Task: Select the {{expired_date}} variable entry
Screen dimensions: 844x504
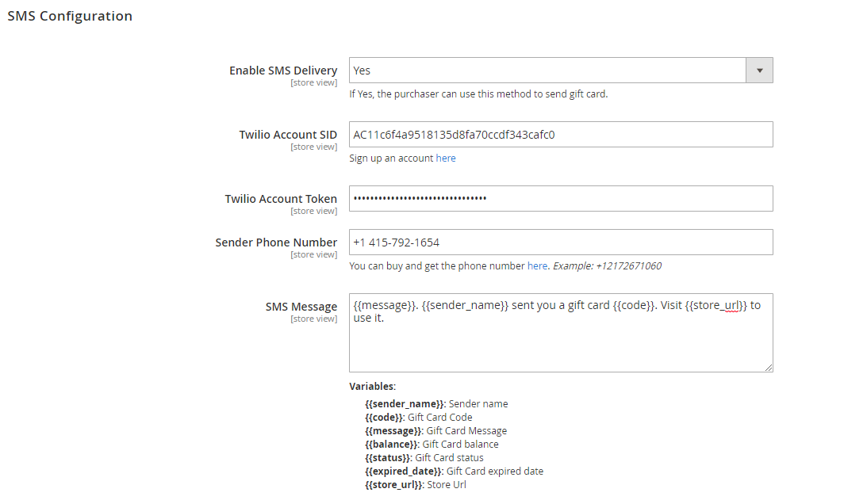Action: (x=405, y=472)
